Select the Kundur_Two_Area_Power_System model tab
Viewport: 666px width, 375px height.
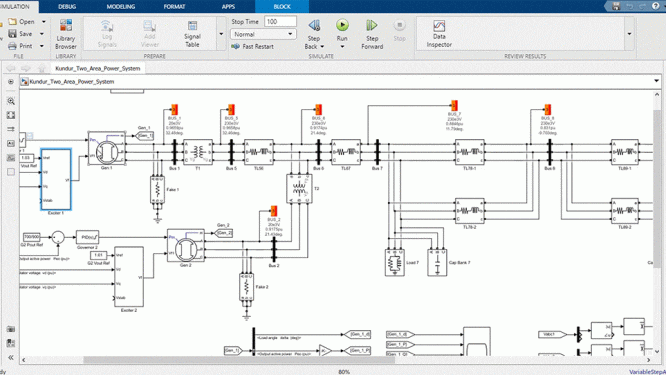coord(98,68)
